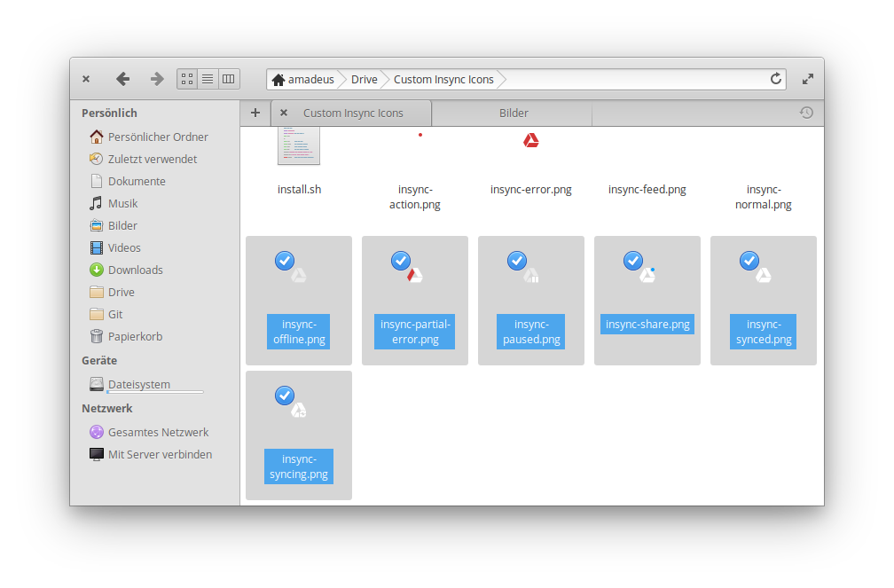This screenshot has width=894, height=588.
Task: Deselect insync-offline.png via its checkmark
Action: pos(285,261)
